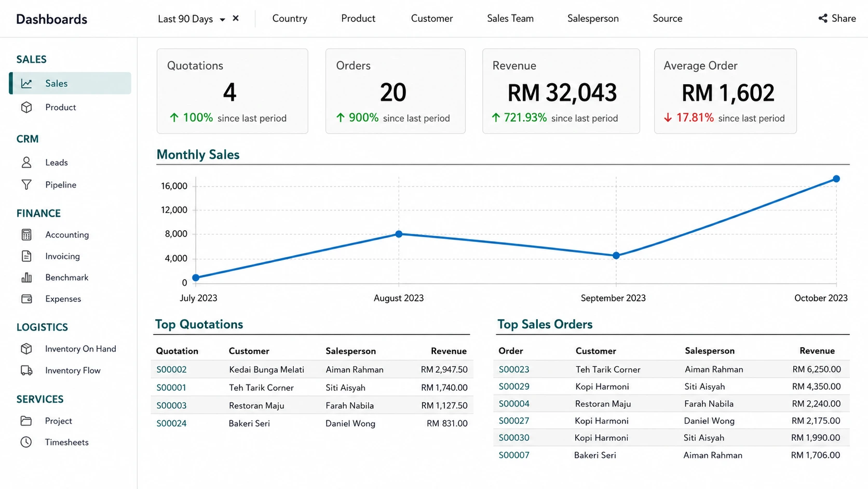Click 'RM 1,706.00' revenue cell
The width and height of the screenshot is (868, 489).
[816, 455]
